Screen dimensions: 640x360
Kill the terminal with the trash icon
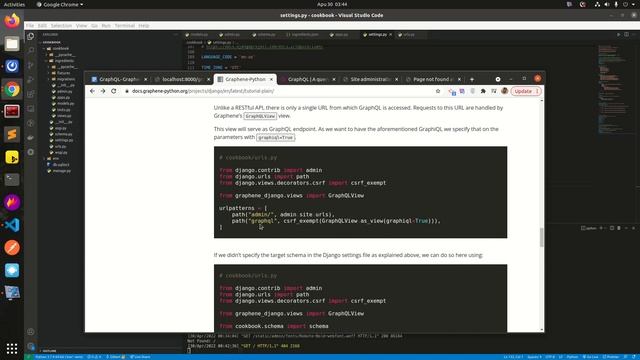click(x=619, y=228)
